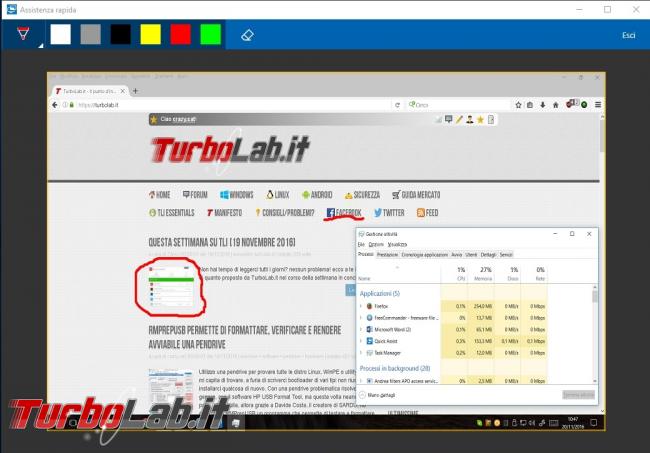Image resolution: width=650 pixels, height=453 pixels.
Task: Open a new Firefox tab
Action: (x=135, y=91)
